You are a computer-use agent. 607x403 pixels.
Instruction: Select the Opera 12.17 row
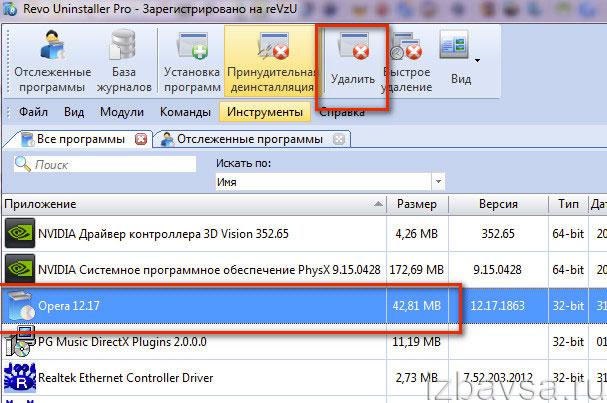304,305
